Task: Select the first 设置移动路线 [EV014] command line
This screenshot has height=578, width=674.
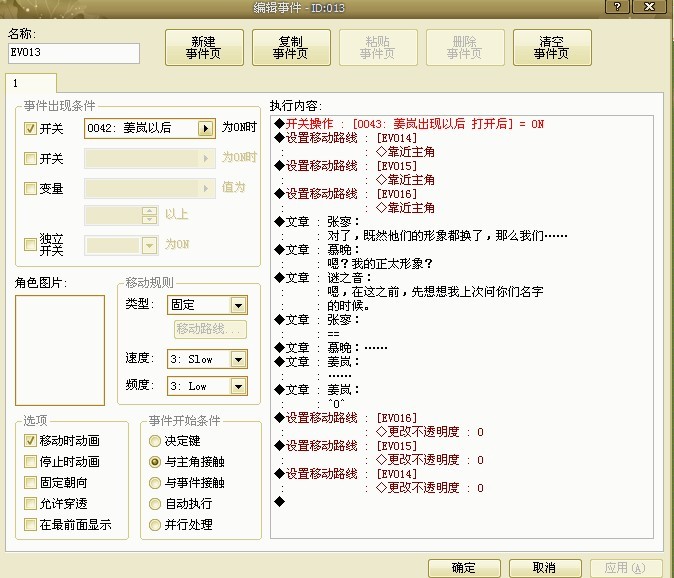Action: click(346, 138)
